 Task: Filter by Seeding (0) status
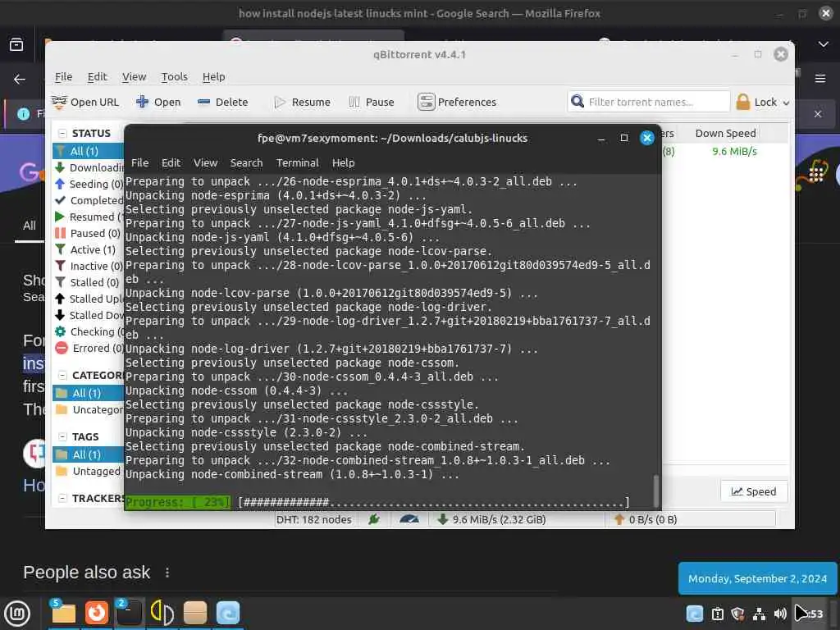(x=89, y=184)
